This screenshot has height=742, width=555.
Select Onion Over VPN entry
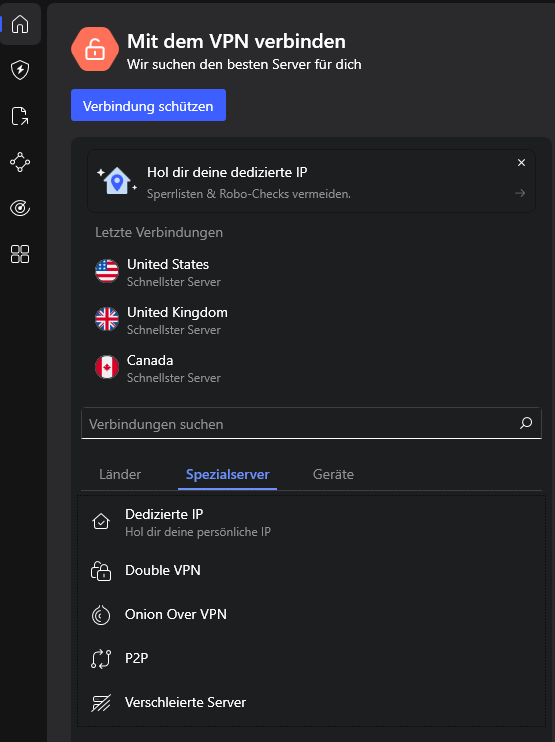point(311,615)
